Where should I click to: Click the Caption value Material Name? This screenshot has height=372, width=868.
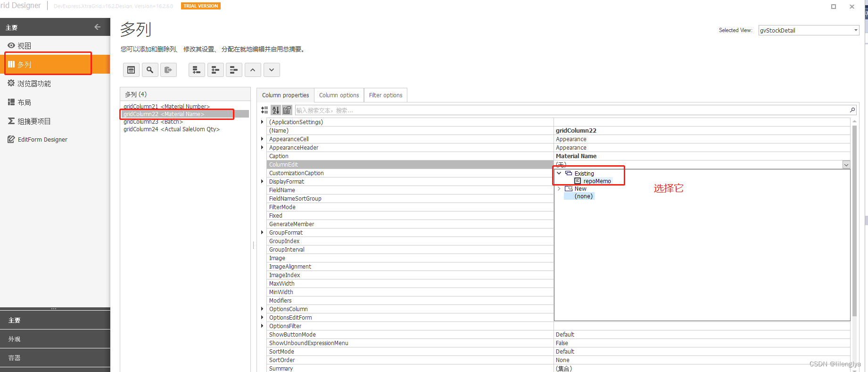click(576, 156)
